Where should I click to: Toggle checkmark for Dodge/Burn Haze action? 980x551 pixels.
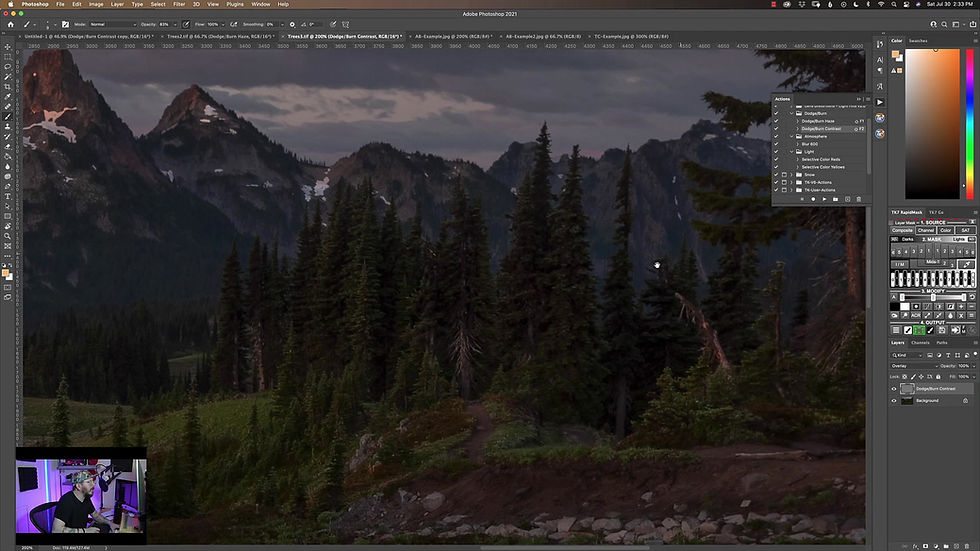776,121
